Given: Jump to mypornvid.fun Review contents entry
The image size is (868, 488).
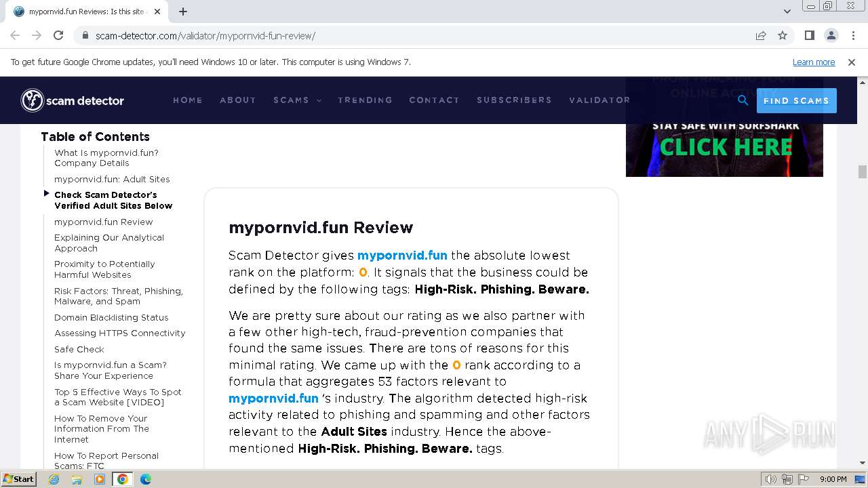Looking at the screenshot, I should pos(104,222).
